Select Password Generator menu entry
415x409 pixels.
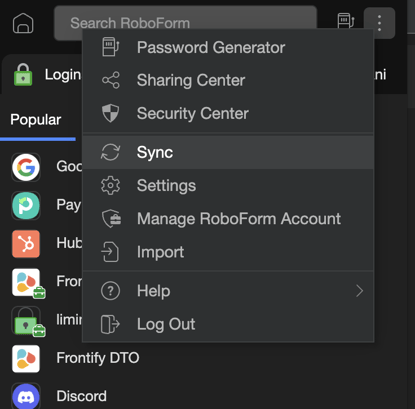228,47
